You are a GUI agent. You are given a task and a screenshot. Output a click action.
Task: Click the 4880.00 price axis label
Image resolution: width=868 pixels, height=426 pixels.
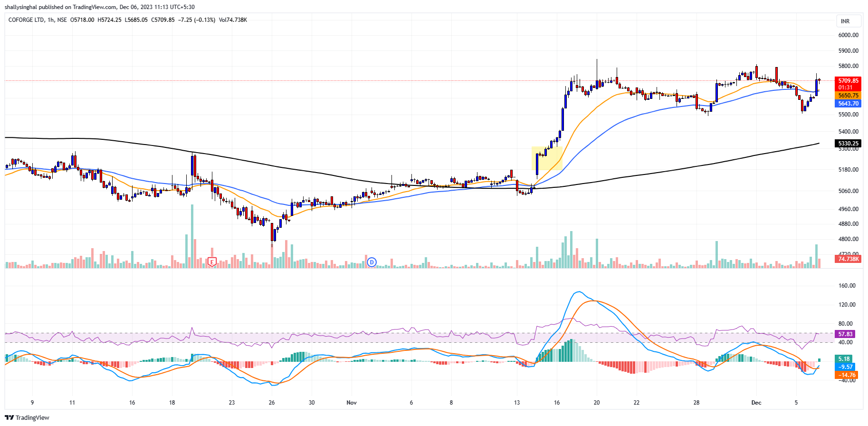coord(849,224)
